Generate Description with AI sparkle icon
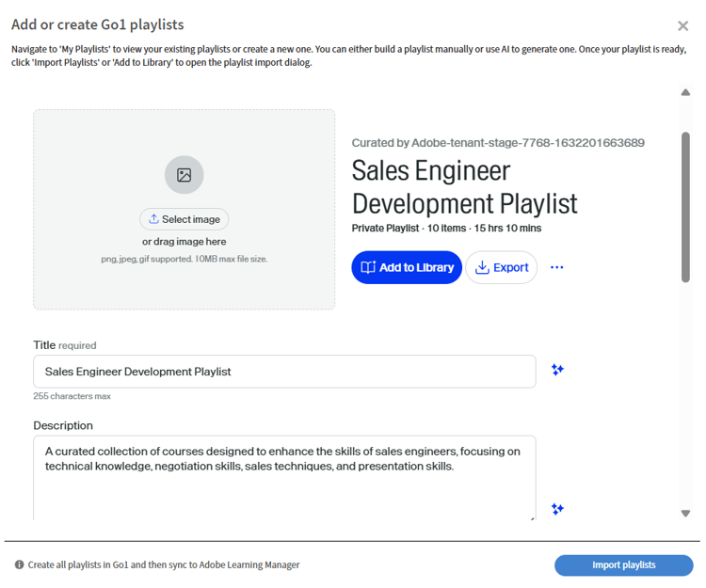The width and height of the screenshot is (706, 588). pos(557,509)
